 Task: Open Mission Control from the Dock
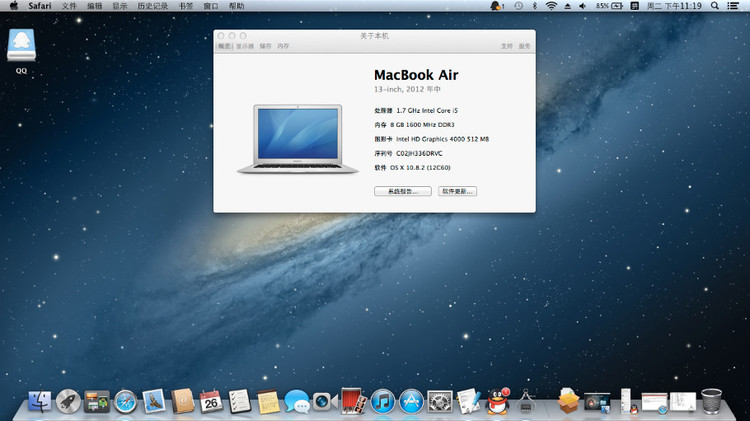click(x=97, y=401)
